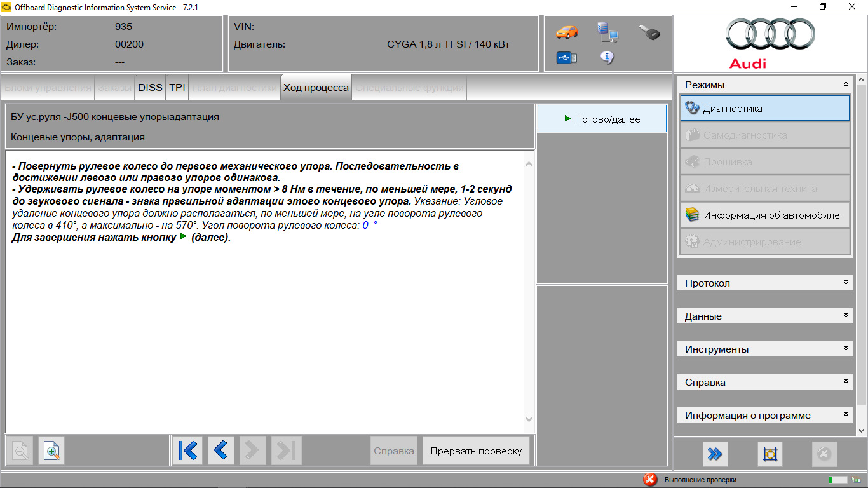Screen dimensions: 868x488
Task: Click the network server connection icon
Action: [x=607, y=32]
